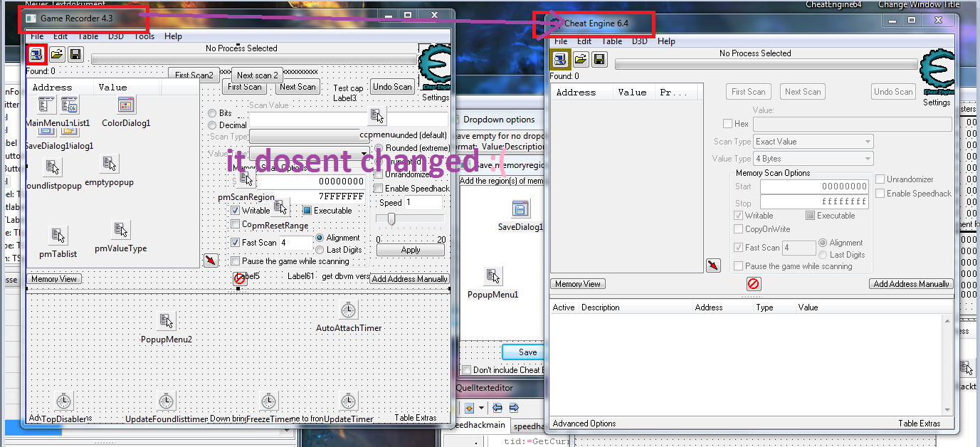Open dropdown arrow in Quelltexteditor toolbar
This screenshot has width=980, height=447.
pos(481,408)
